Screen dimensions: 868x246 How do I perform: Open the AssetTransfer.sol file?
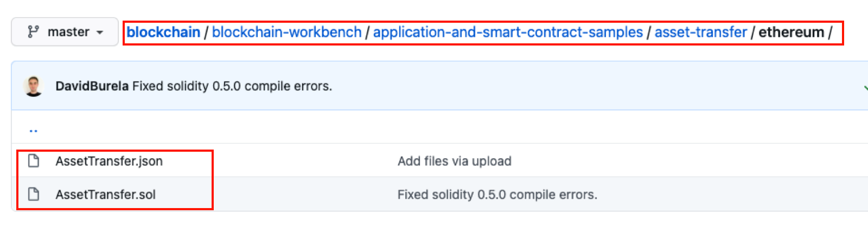click(x=105, y=195)
